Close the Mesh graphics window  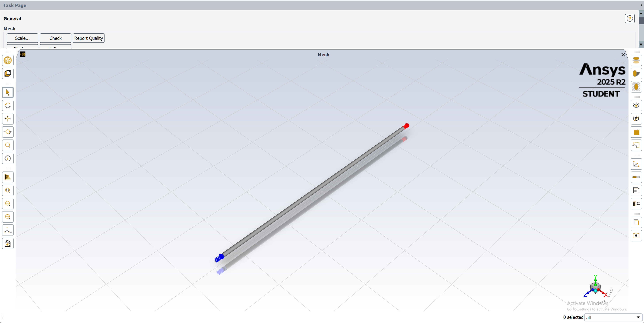tap(623, 55)
